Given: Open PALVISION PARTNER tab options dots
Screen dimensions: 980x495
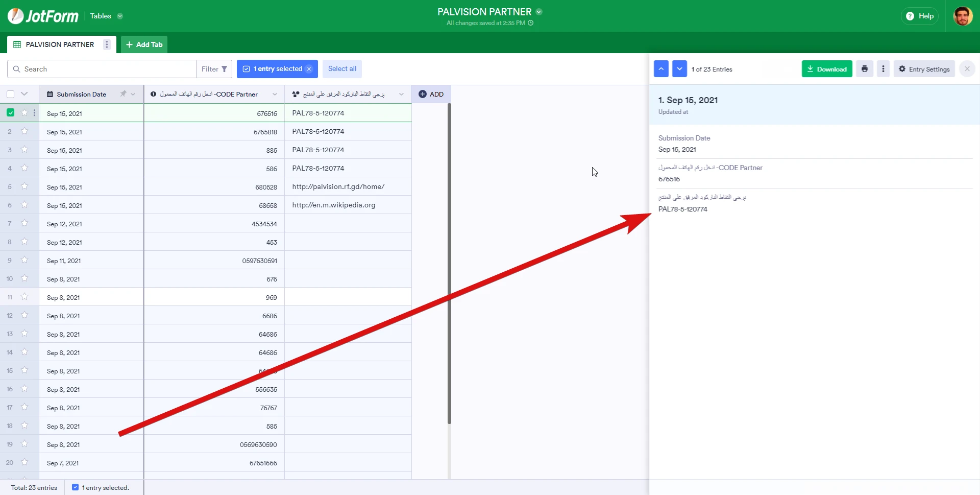Looking at the screenshot, I should [x=107, y=44].
